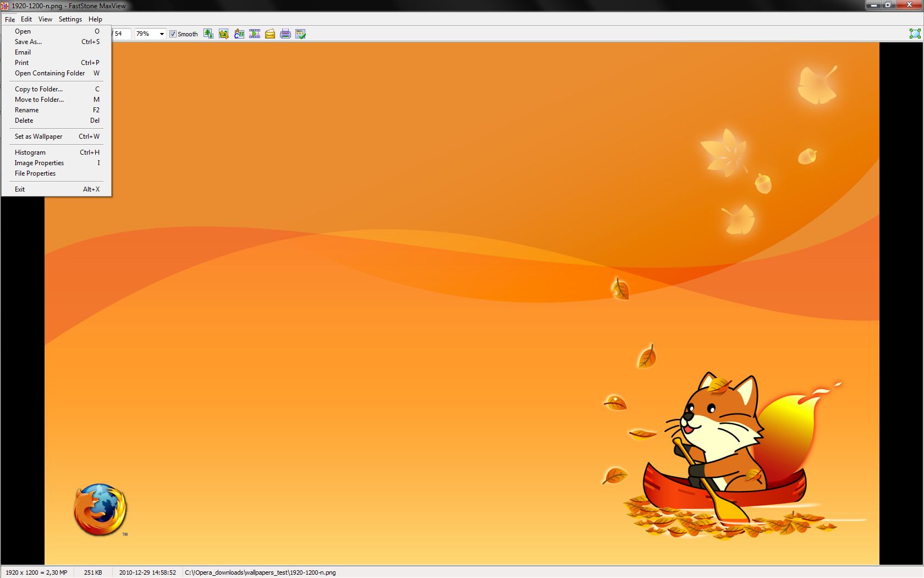The image size is (924, 578).
Task: Open the settings checkmark toolbar icon
Action: click(x=301, y=34)
